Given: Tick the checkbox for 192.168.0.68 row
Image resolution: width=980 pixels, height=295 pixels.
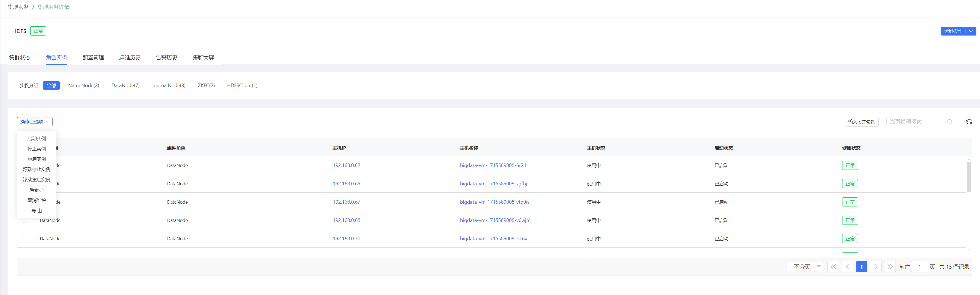Looking at the screenshot, I should (26, 220).
